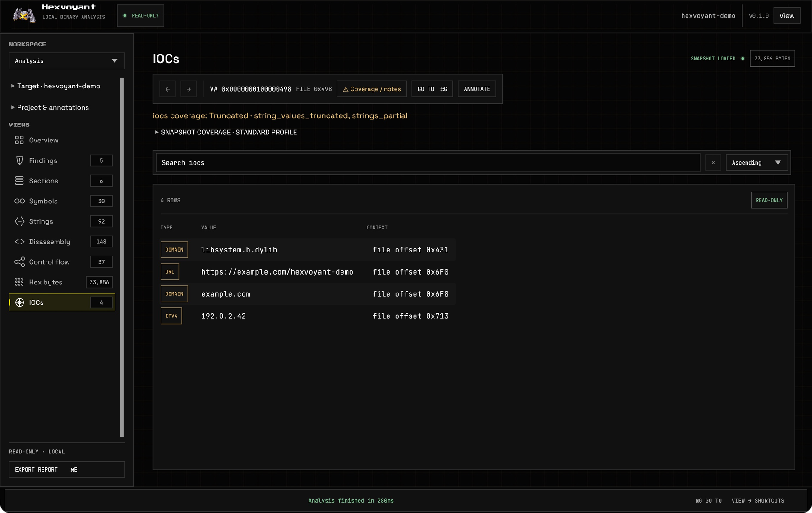
Task: Focus the Search iocs input field
Action: [428, 163]
